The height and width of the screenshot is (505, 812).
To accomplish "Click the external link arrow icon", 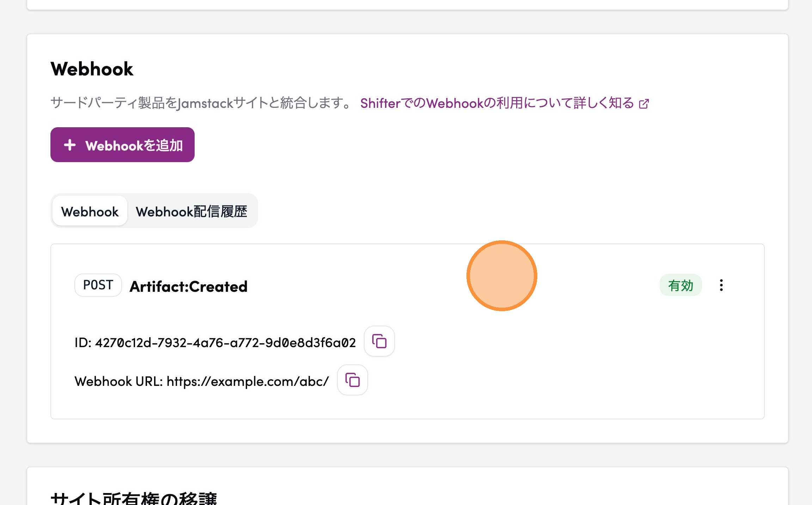I will [x=644, y=104].
